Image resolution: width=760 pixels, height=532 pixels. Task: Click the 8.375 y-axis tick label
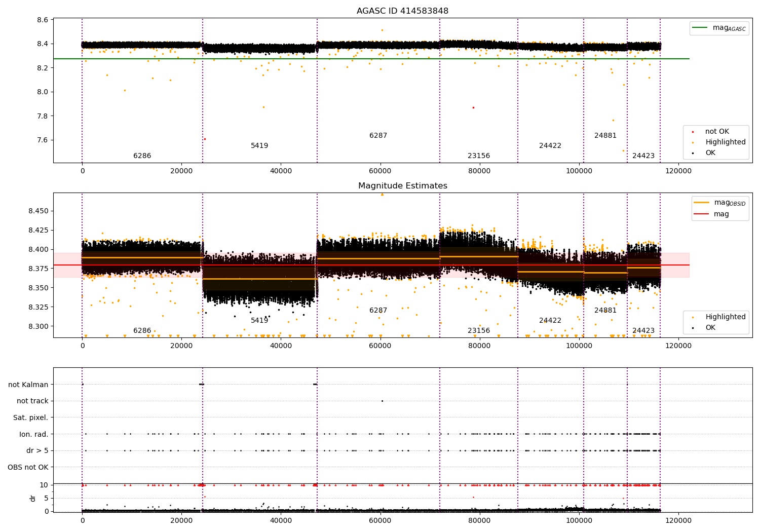39,269
